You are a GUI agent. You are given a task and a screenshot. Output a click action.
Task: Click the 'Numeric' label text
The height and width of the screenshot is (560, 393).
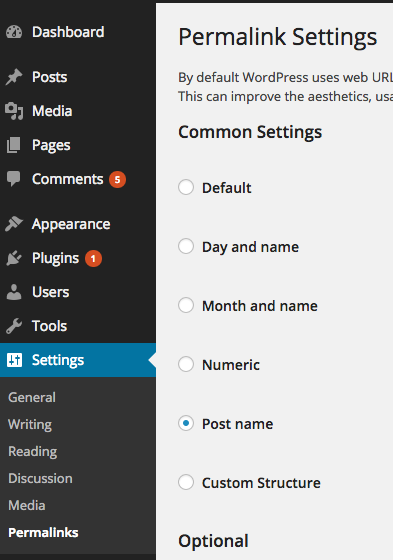[x=231, y=365]
